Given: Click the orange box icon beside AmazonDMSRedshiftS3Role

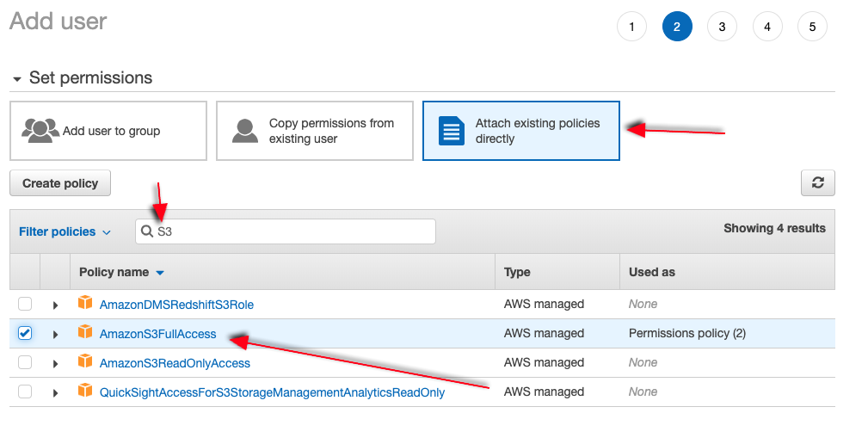Looking at the screenshot, I should 85,302.
